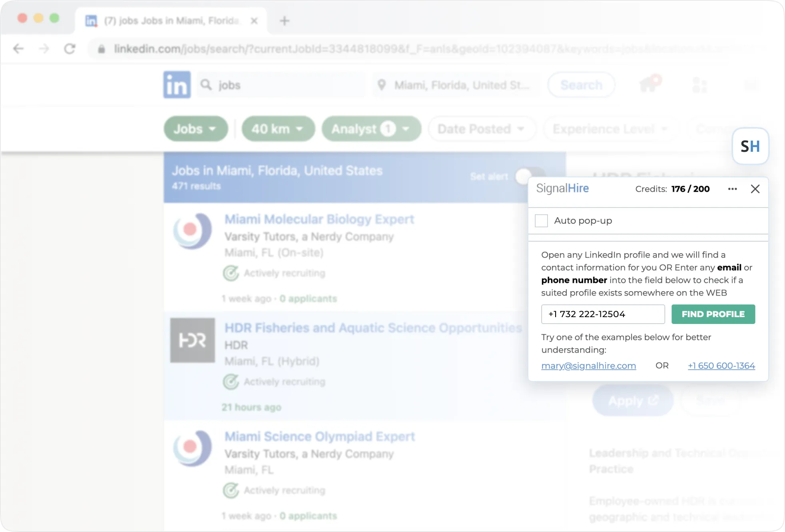Expand the Date Posted dropdown
The width and height of the screenshot is (785, 532).
click(481, 129)
